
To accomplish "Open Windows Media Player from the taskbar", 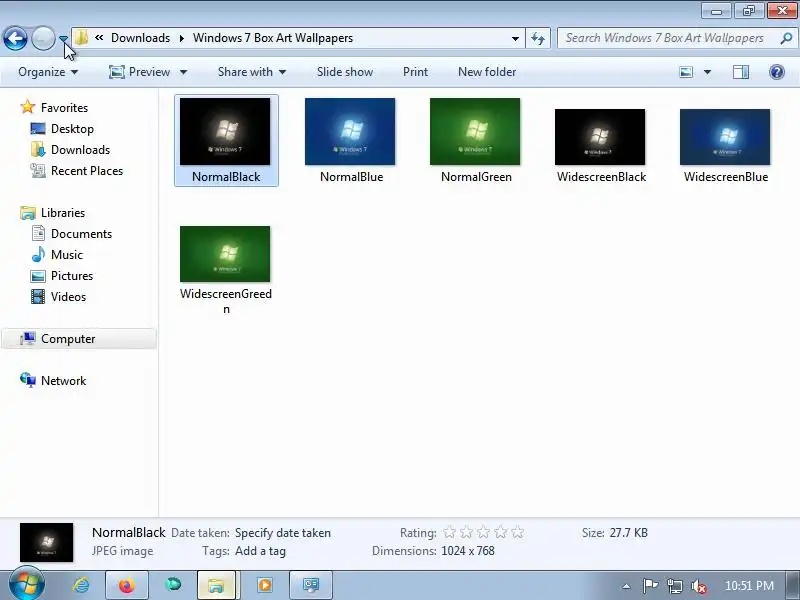I will (x=265, y=585).
